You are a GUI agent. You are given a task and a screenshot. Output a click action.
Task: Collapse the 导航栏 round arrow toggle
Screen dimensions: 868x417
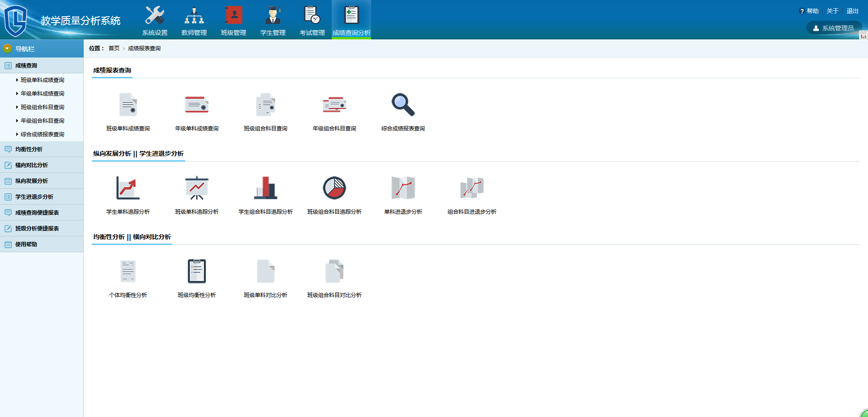click(7, 48)
